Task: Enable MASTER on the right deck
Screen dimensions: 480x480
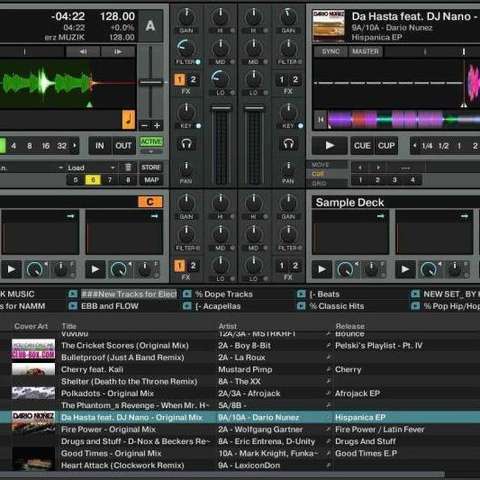Action: tap(366, 52)
